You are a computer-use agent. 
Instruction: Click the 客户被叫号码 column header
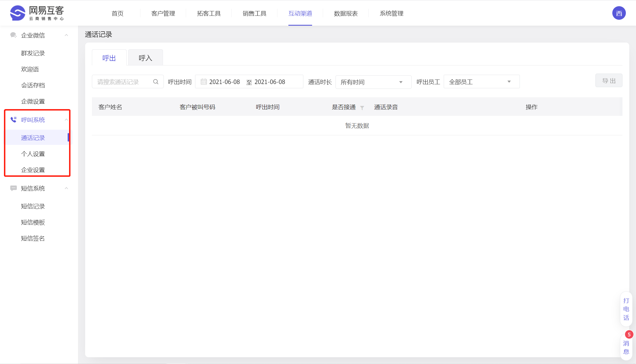pos(197,107)
